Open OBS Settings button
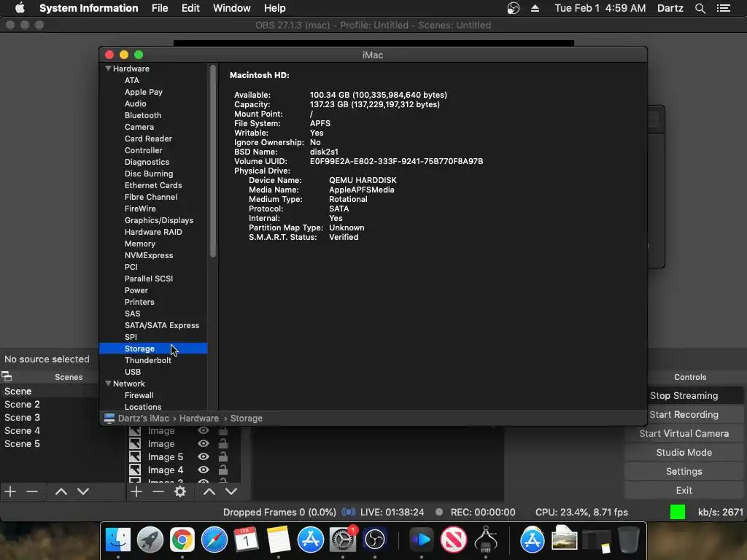The image size is (747, 560). pyautogui.click(x=684, y=472)
